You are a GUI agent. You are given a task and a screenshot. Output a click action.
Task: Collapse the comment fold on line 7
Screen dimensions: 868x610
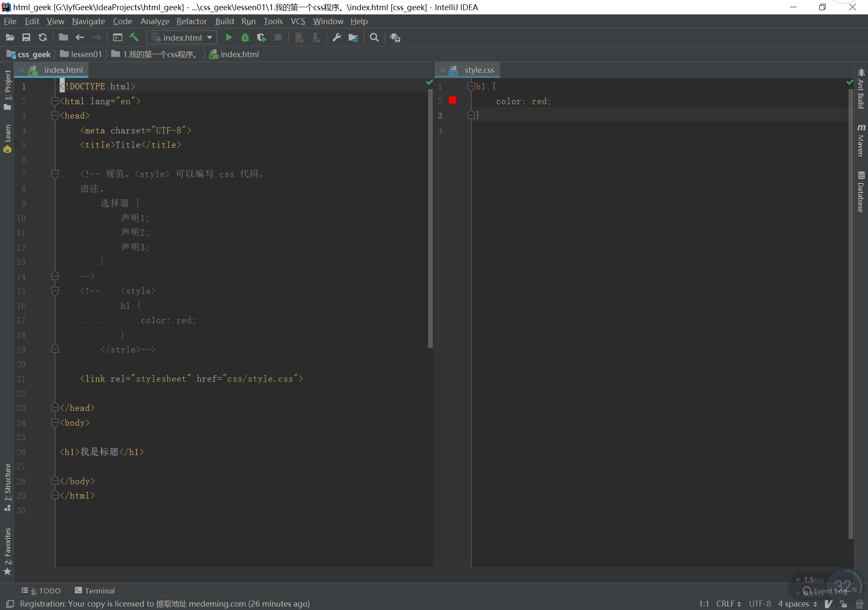pyautogui.click(x=55, y=174)
